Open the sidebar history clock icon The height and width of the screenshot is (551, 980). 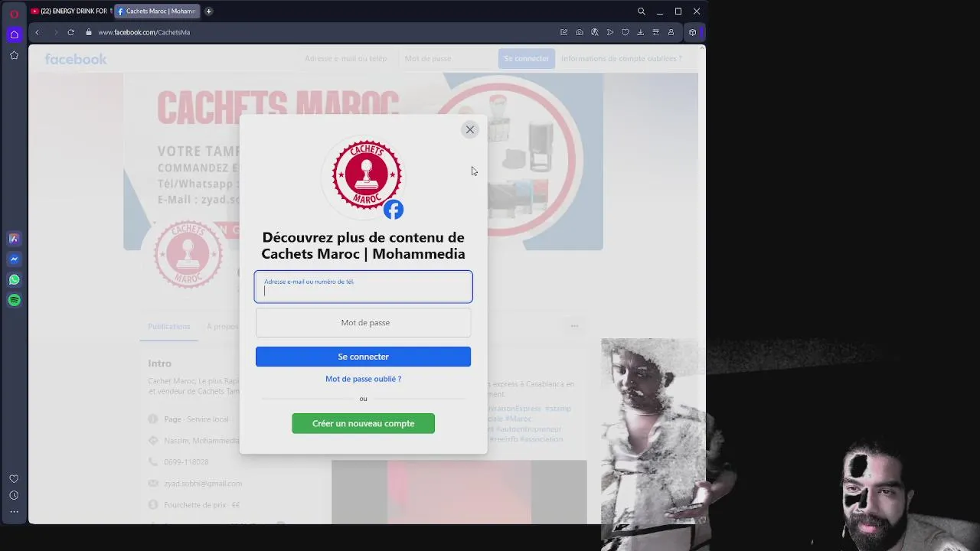(14, 496)
